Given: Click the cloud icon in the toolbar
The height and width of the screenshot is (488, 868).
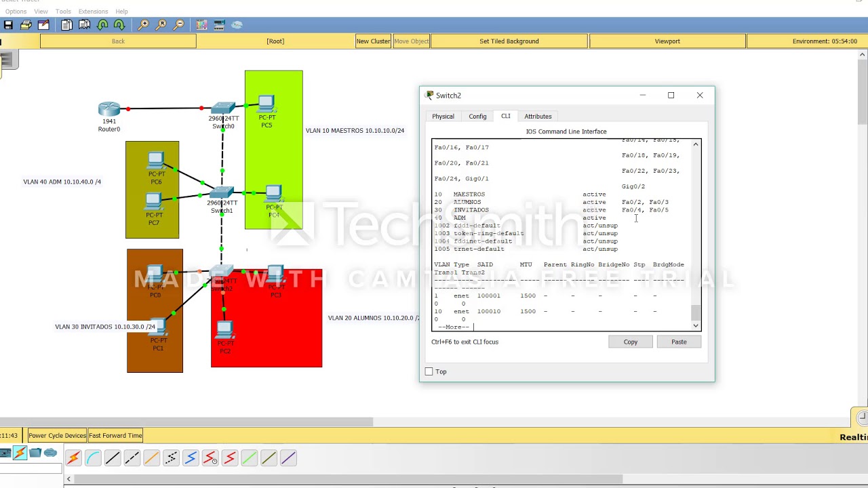Looking at the screenshot, I should pos(237,25).
